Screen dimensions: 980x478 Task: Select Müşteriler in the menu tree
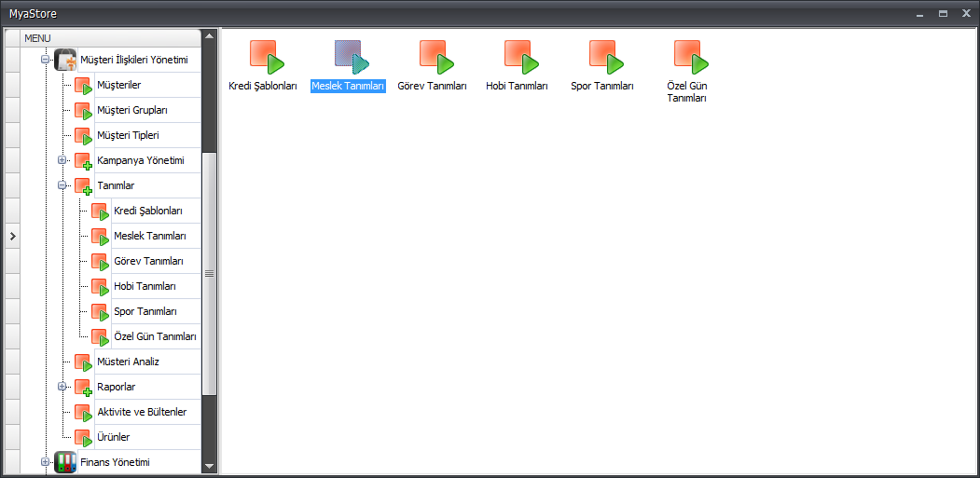[x=118, y=86]
